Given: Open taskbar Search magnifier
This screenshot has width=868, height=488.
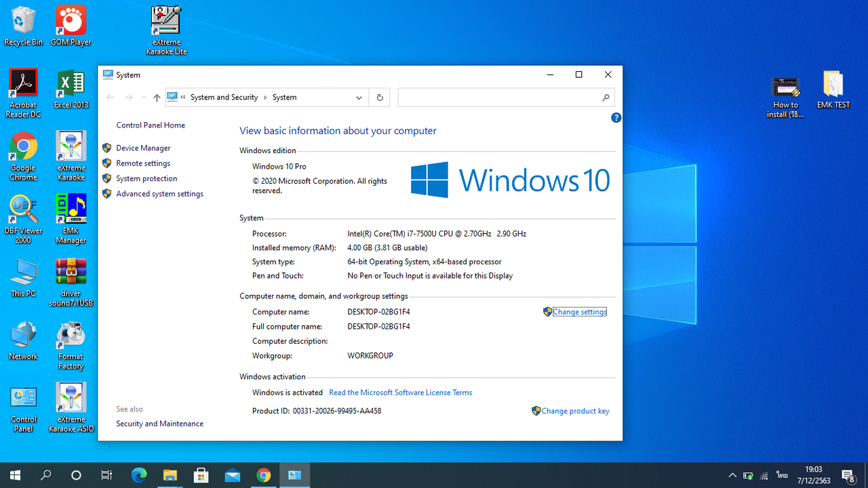Looking at the screenshot, I should (x=45, y=475).
